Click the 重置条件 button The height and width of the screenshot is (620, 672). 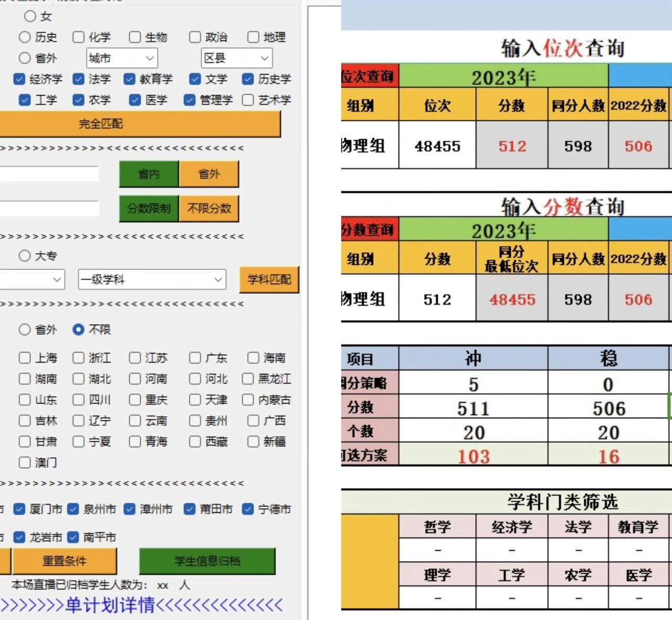point(64,561)
